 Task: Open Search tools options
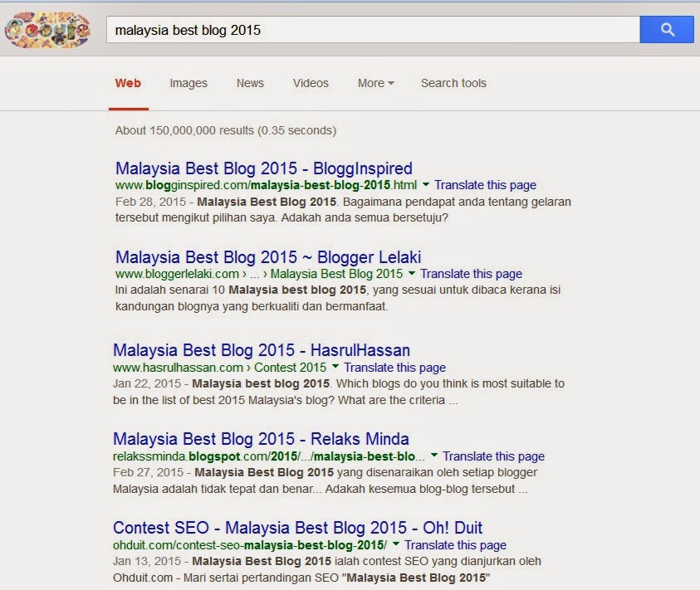tap(453, 83)
